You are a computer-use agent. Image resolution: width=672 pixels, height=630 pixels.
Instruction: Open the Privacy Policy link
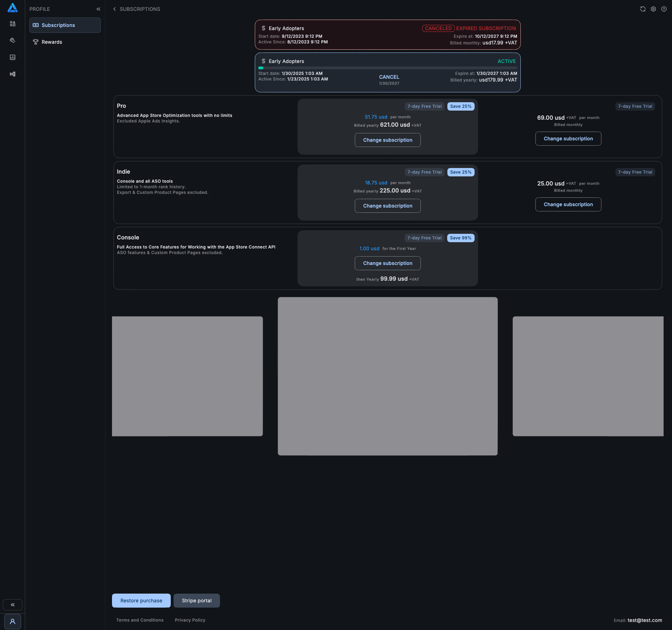coord(190,620)
